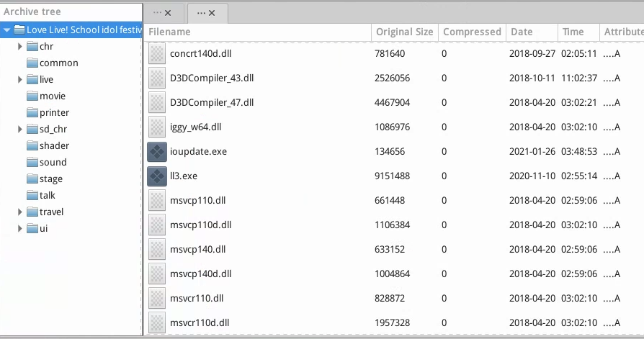
Task: Sort by Compressed column header
Action: [x=472, y=32]
